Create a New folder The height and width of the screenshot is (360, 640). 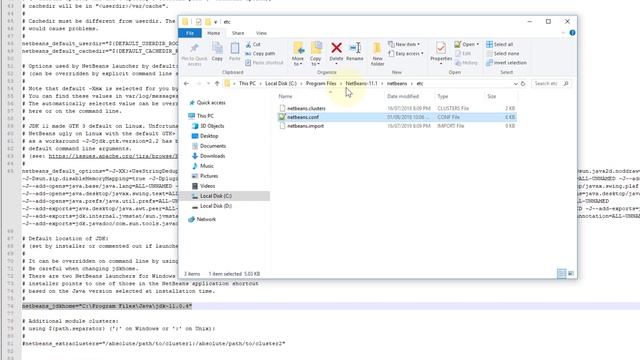coord(377,54)
